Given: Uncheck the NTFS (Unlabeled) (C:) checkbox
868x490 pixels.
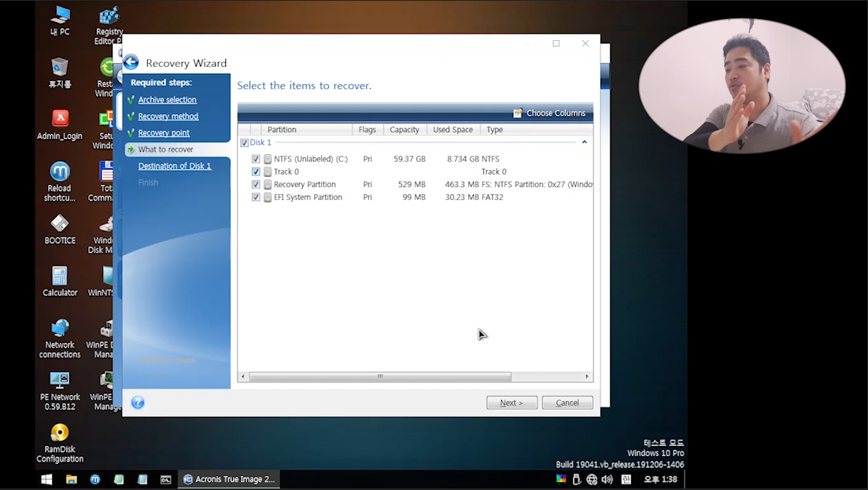Looking at the screenshot, I should 256,159.
